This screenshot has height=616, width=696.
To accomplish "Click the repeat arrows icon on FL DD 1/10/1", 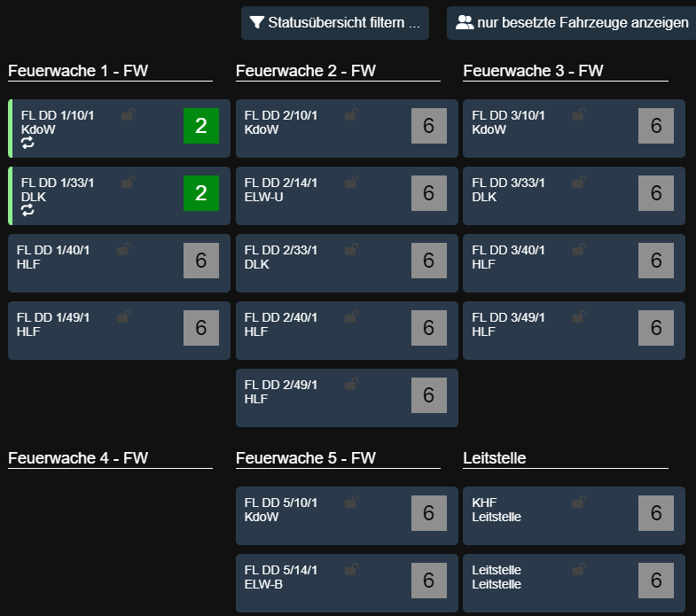I will point(27,143).
